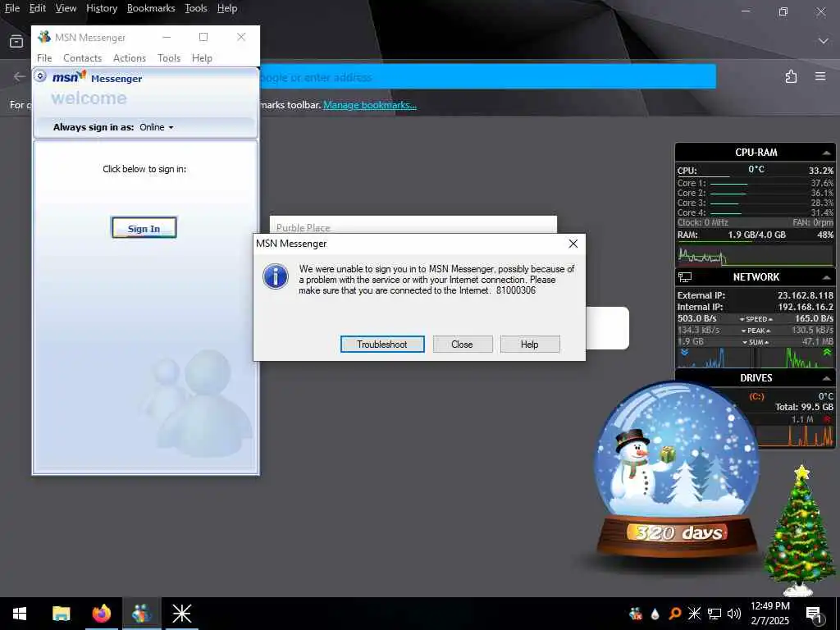
Task: Click the monitor icon in NETWORK widget header
Action: [685, 277]
